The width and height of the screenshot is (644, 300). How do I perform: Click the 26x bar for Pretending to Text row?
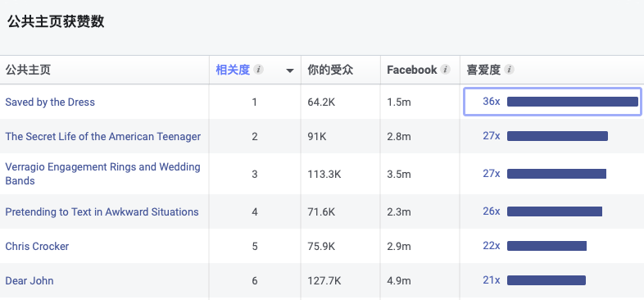pos(555,211)
